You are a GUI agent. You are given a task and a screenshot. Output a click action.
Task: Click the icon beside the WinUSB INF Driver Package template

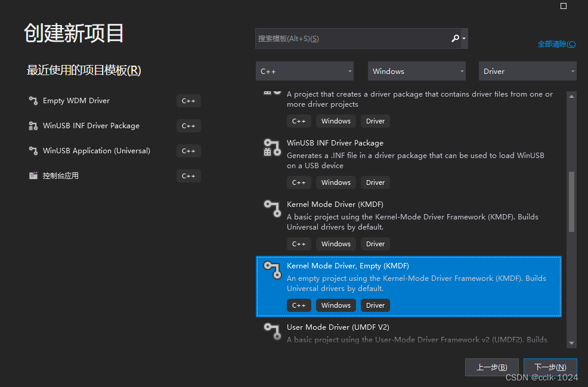273,147
